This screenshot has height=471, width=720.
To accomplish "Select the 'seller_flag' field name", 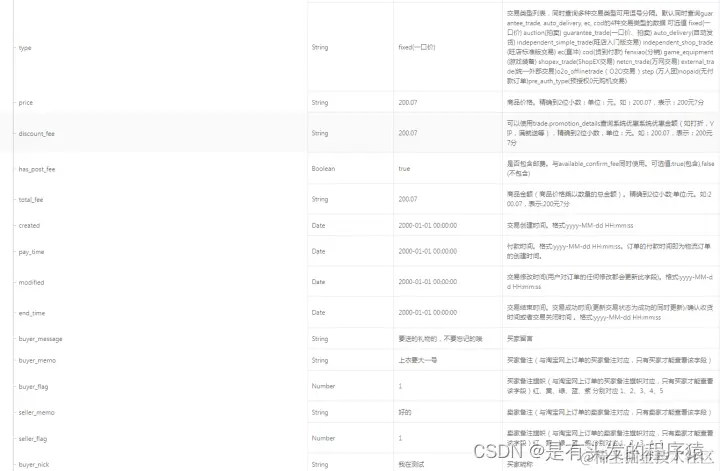I will [33, 438].
